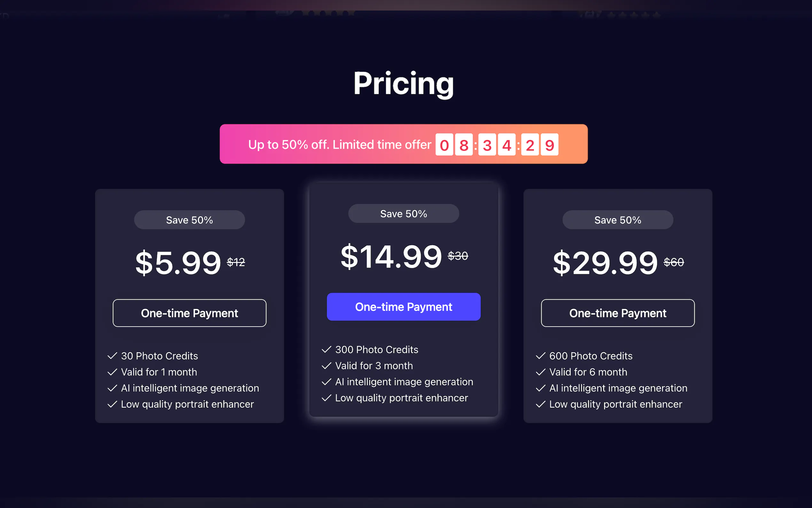Click the checkmark beside 30 Photo Credits
The image size is (812, 508).
point(112,356)
